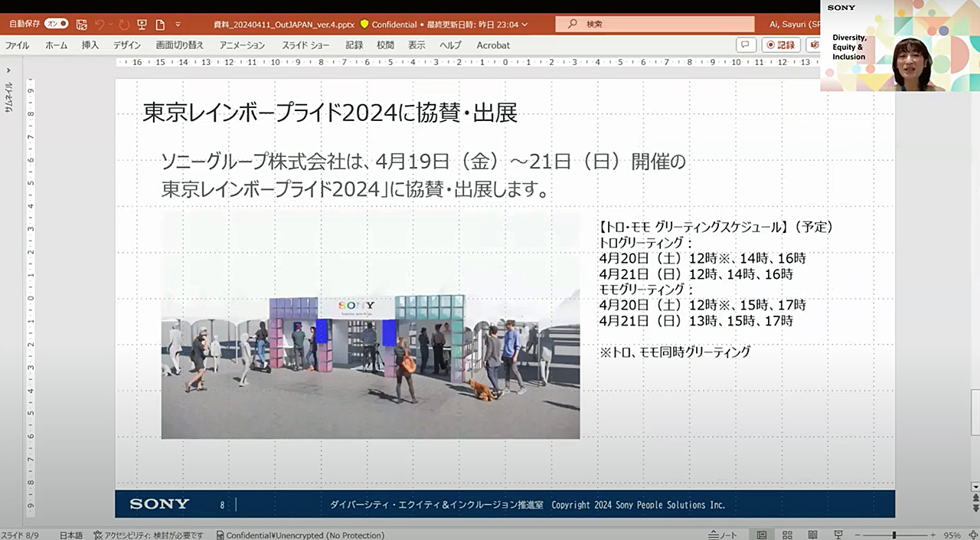Viewport: 980px width, 540px height.
Task: Click the Previous Slide double-arrow button
Action: [975, 497]
